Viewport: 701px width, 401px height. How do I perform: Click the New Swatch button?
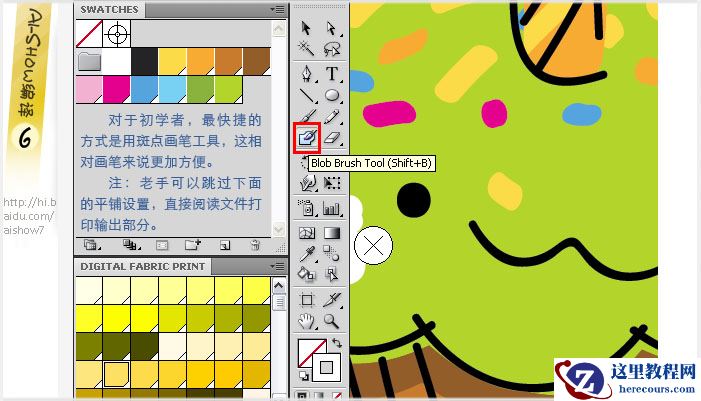(x=225, y=245)
